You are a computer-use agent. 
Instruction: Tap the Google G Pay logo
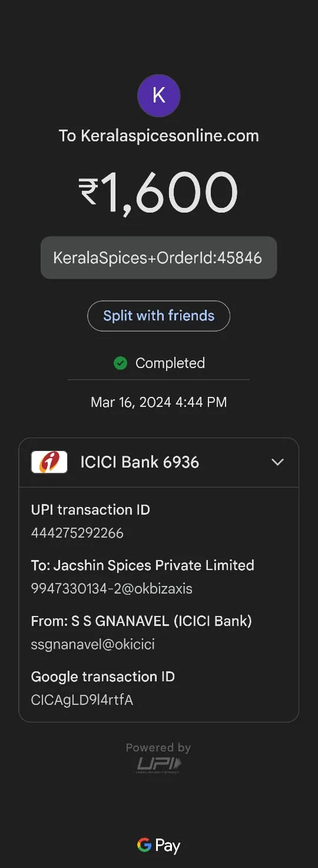pos(159,846)
